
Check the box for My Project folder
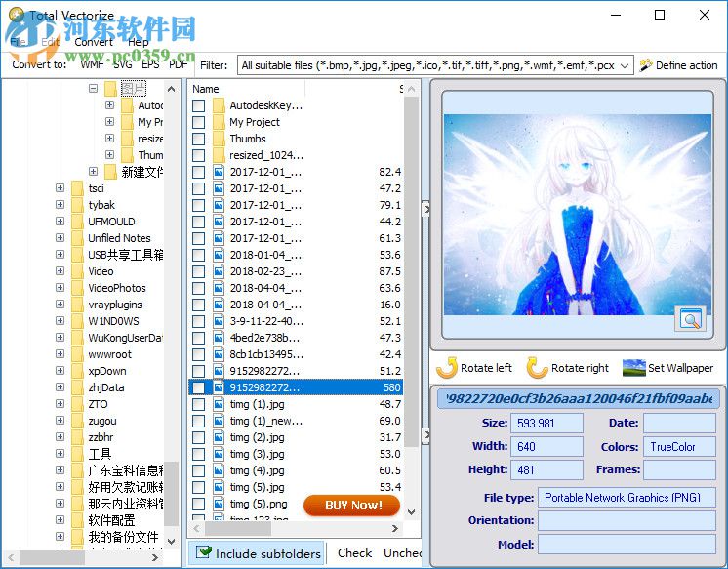coord(199,122)
